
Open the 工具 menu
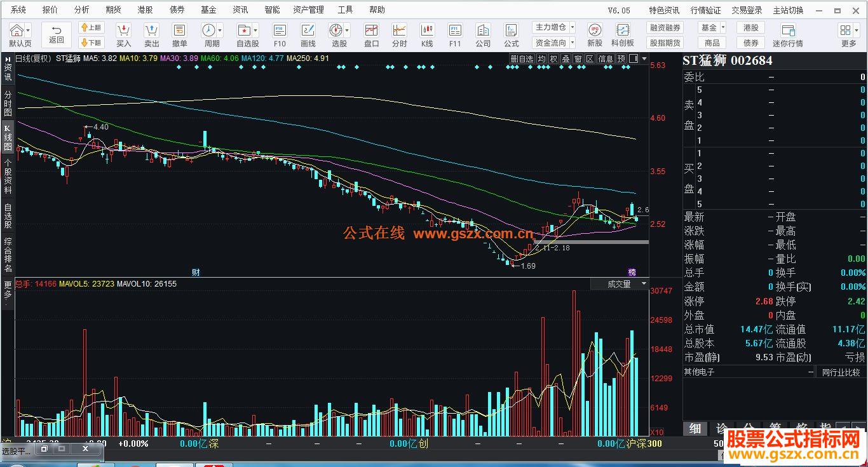[x=345, y=10]
